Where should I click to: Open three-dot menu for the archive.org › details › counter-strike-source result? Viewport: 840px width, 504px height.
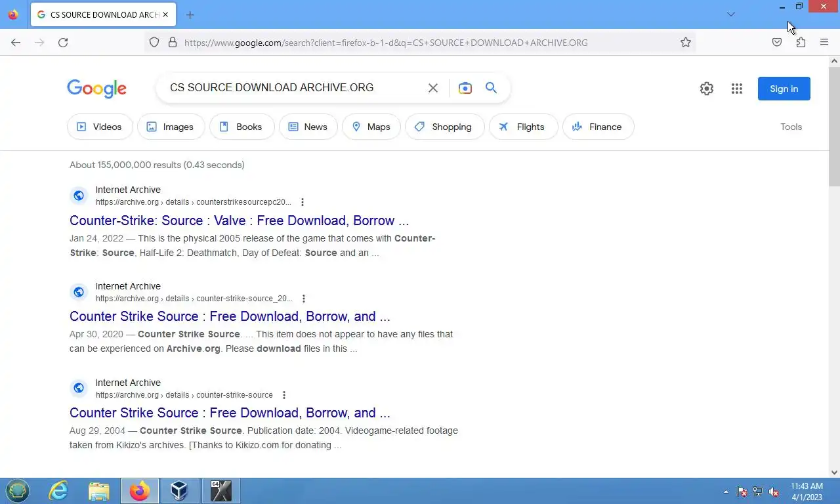tap(284, 395)
